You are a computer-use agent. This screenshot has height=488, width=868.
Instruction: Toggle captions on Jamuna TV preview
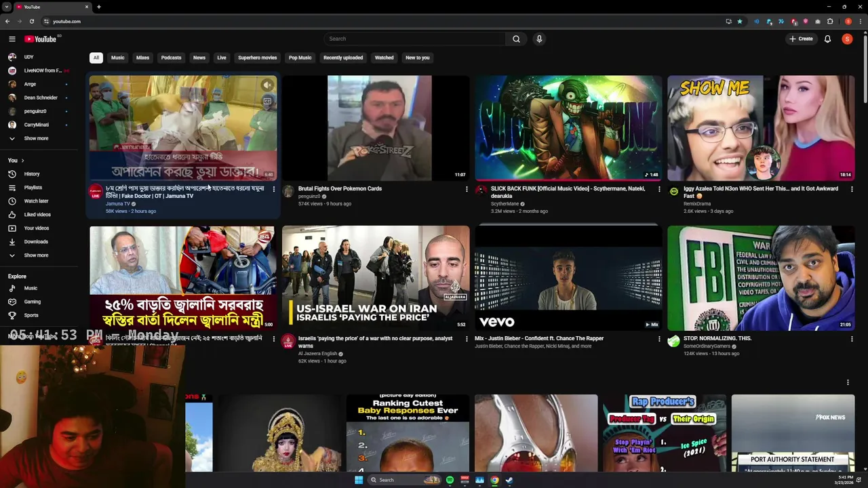click(x=267, y=101)
